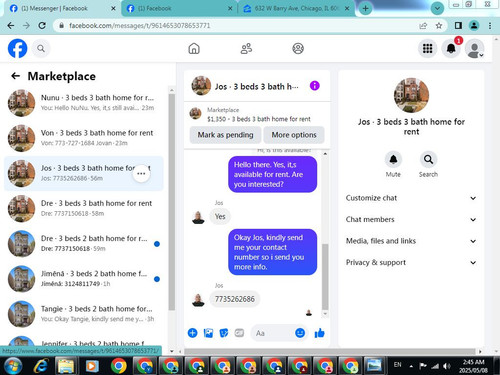Open notifications bell with red badge
Viewport: 500px width, 375px height.
pos(451,49)
